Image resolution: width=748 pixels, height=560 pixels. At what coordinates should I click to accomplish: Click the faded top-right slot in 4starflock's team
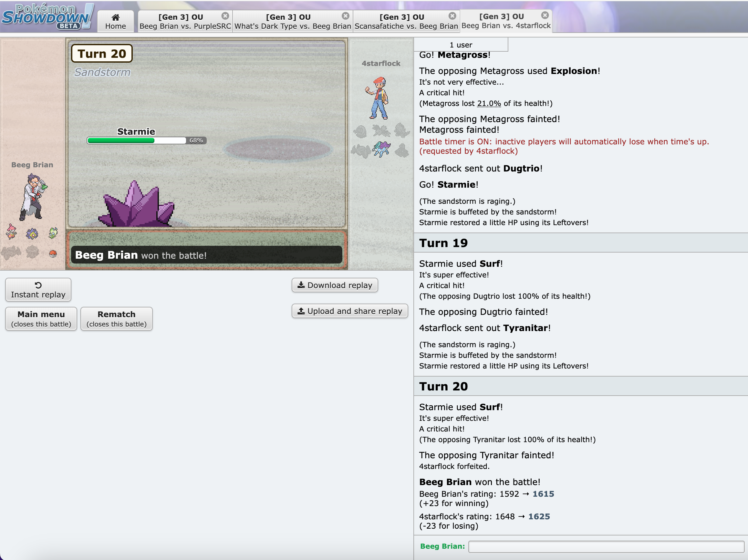pyautogui.click(x=401, y=130)
